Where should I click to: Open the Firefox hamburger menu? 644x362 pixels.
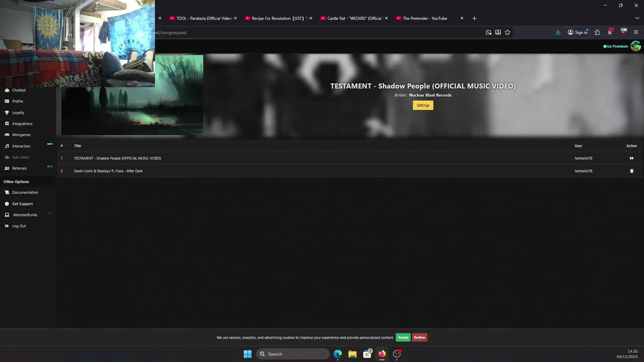[x=636, y=32]
